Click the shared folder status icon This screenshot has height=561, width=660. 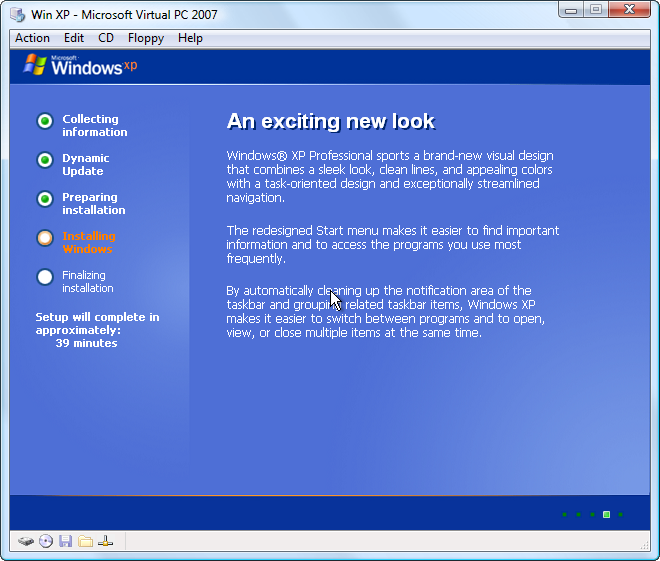tap(85, 541)
